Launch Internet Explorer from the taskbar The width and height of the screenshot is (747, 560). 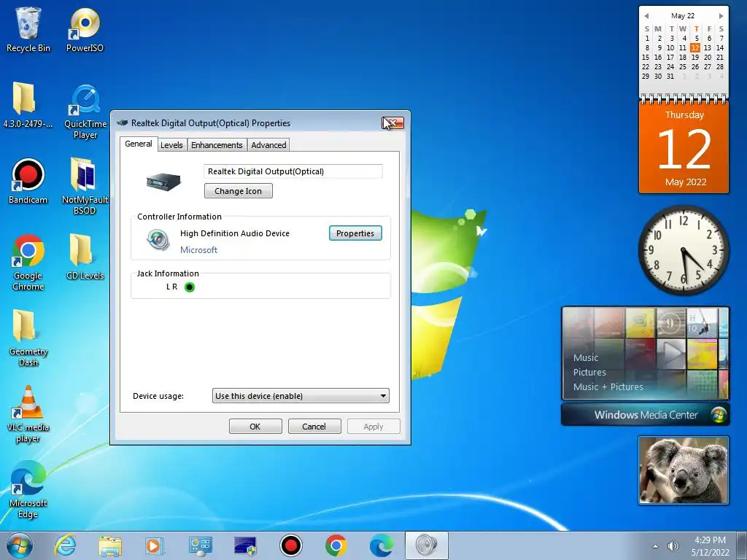[65, 545]
